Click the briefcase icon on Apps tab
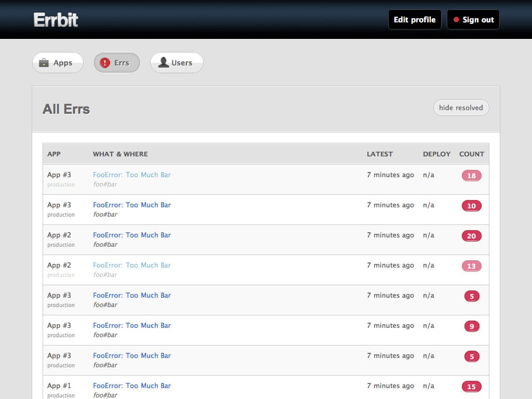This screenshot has height=399, width=532. [44, 63]
